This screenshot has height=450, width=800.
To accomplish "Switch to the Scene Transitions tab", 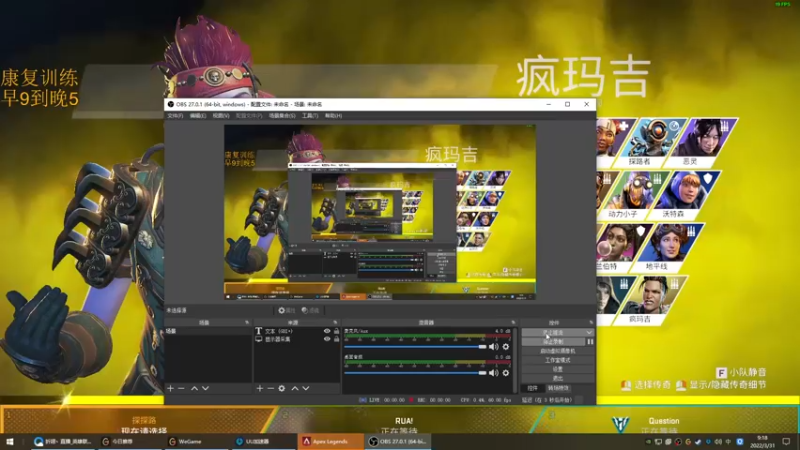I will click(x=559, y=388).
